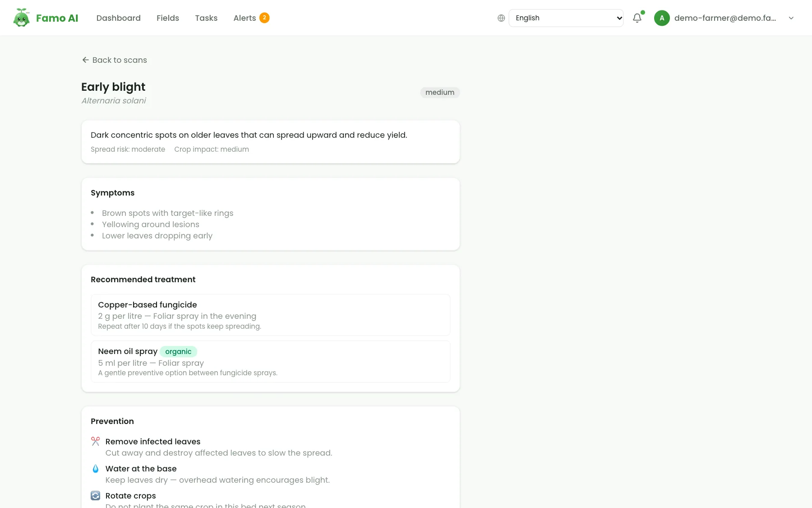This screenshot has width=812, height=508.
Task: Click 'Crop impact: medium' text
Action: click(x=212, y=149)
